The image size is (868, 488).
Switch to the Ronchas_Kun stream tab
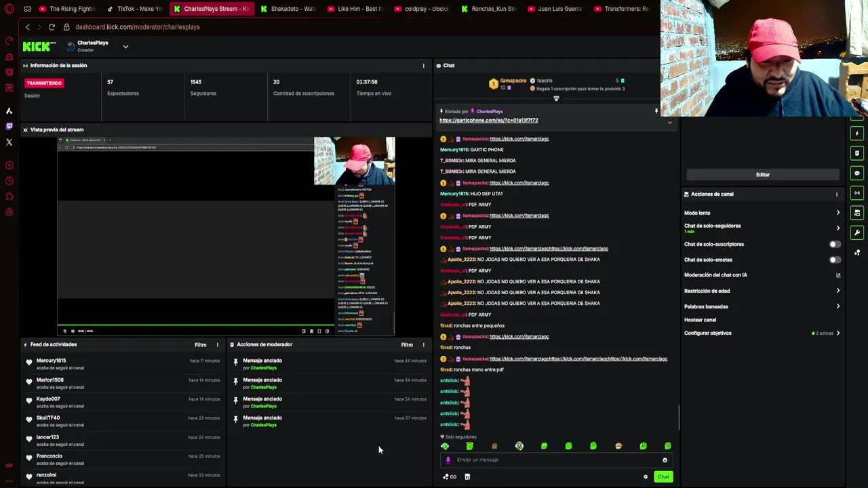(488, 9)
